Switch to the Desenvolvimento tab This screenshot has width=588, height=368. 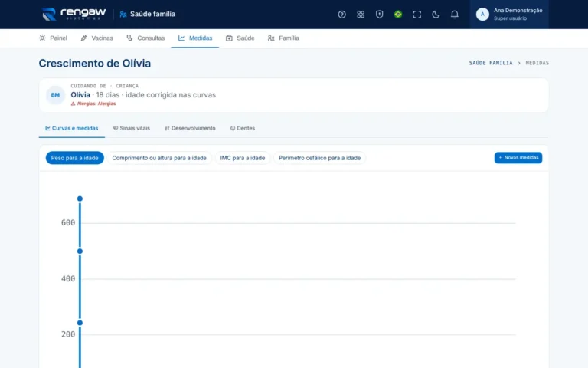[190, 128]
